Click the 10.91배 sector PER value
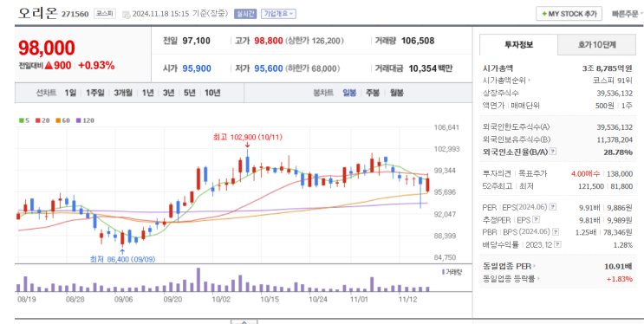This screenshot has height=324, width=644. pos(619,267)
